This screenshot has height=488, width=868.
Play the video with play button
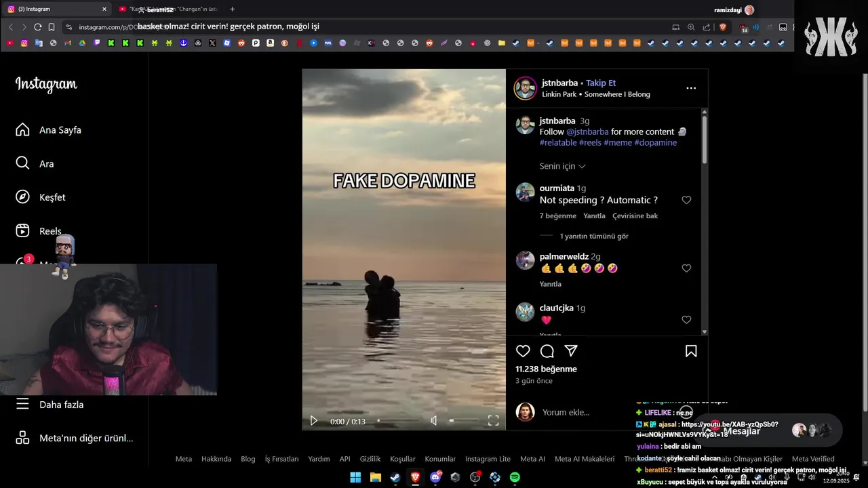click(x=313, y=421)
